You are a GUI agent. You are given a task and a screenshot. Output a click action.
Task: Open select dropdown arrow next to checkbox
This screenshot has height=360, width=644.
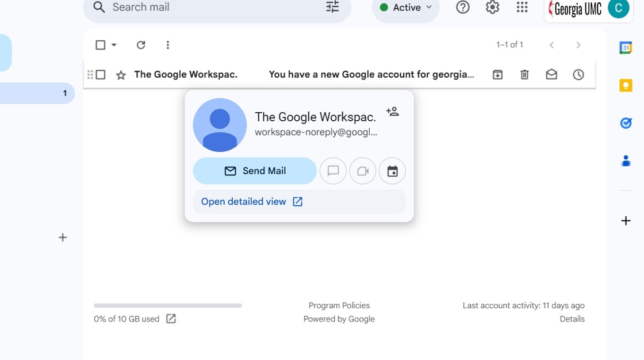[x=114, y=45]
